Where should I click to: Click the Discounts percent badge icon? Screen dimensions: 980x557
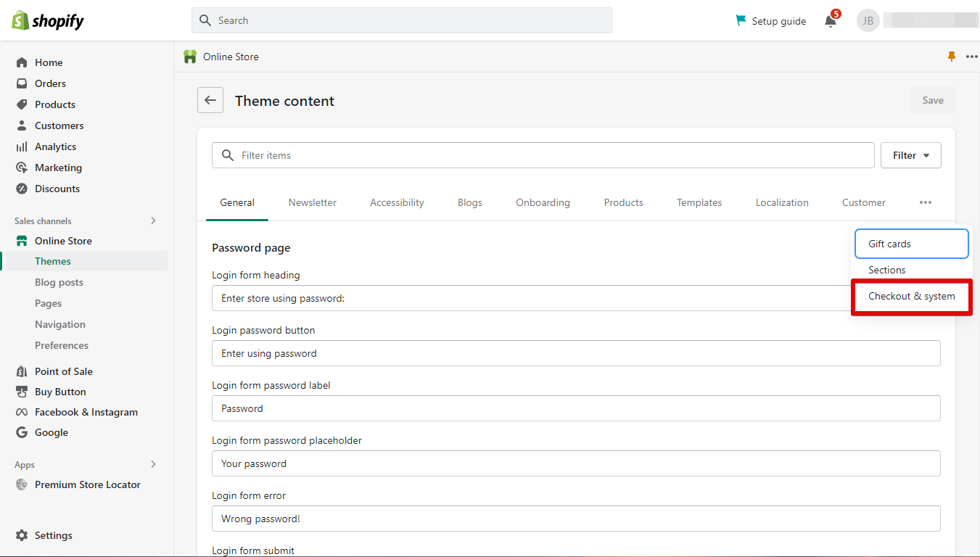click(22, 189)
